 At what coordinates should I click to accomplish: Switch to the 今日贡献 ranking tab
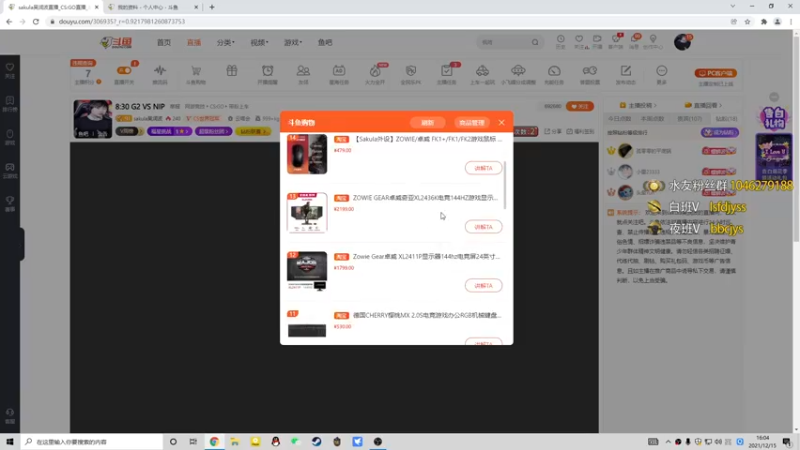[x=619, y=118]
